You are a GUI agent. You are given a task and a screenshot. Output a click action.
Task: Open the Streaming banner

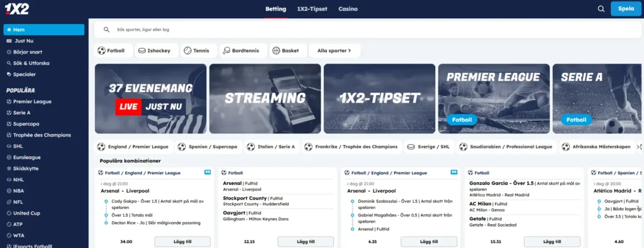point(265,99)
